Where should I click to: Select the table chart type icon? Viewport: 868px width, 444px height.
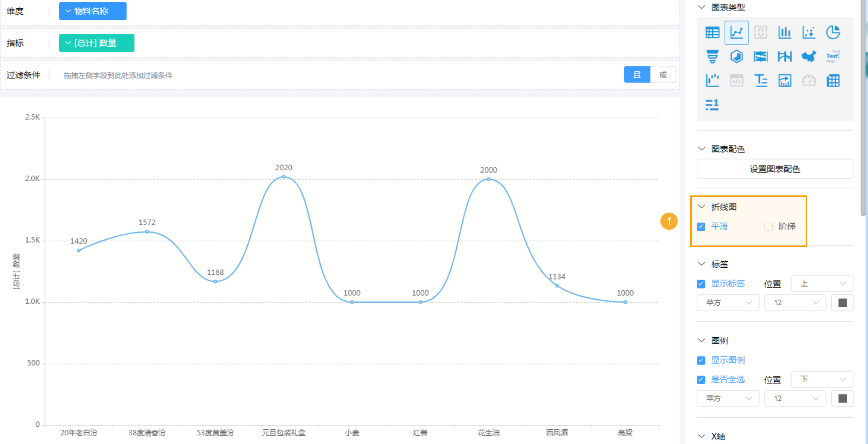[712, 32]
